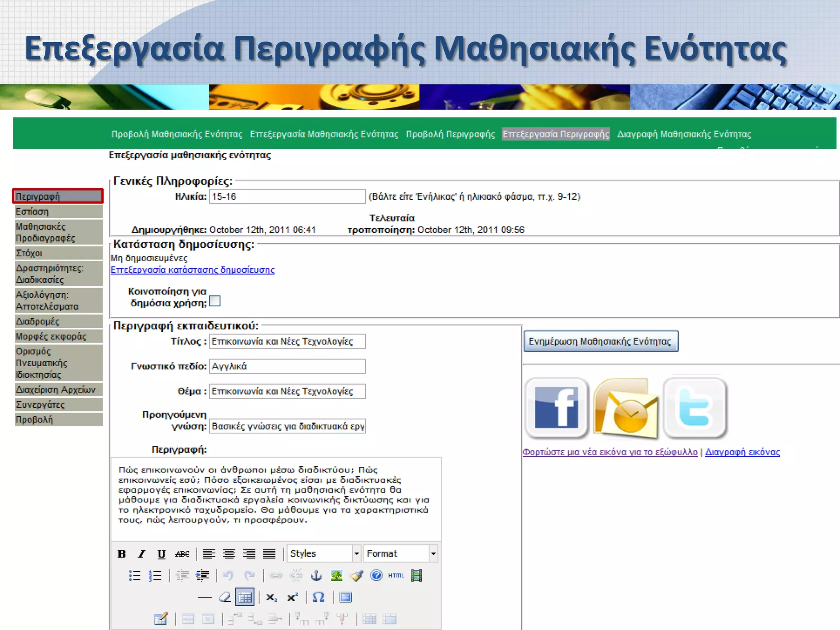Select the Επεξεργασία Περιγραφής tab
This screenshot has width=840, height=630.
(x=556, y=134)
